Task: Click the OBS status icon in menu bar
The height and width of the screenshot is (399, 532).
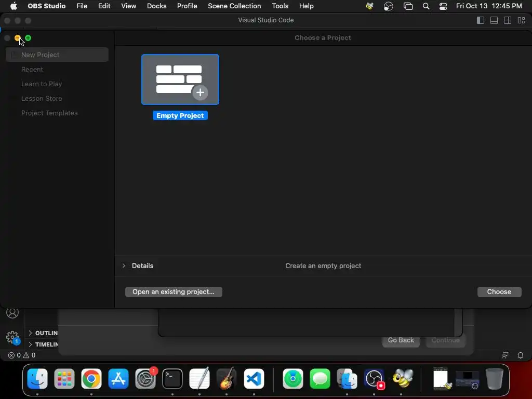Action: (x=389, y=6)
